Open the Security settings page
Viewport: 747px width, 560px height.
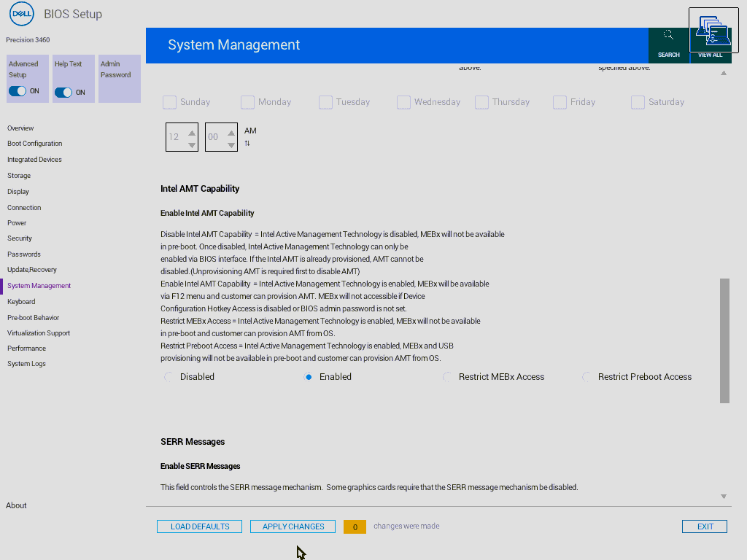(x=20, y=238)
